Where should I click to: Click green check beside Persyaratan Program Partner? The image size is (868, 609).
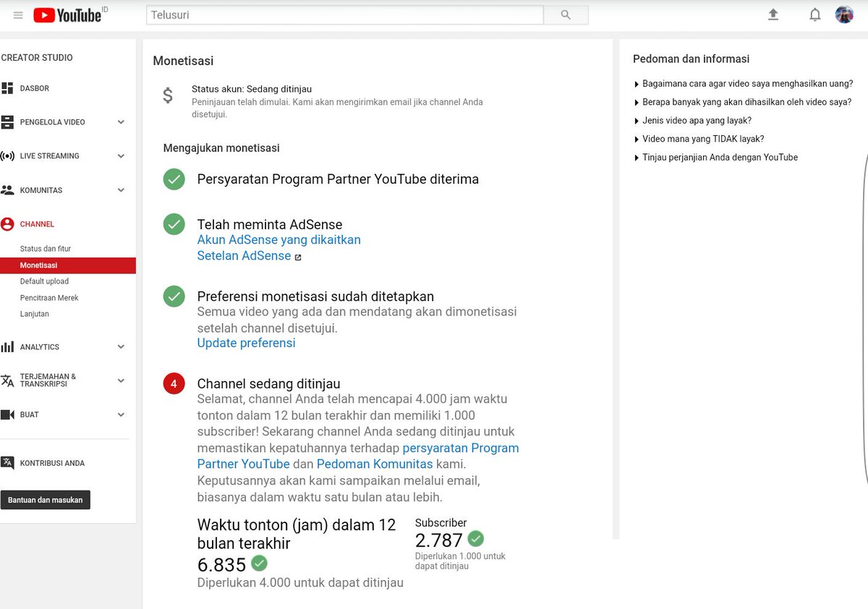[174, 179]
